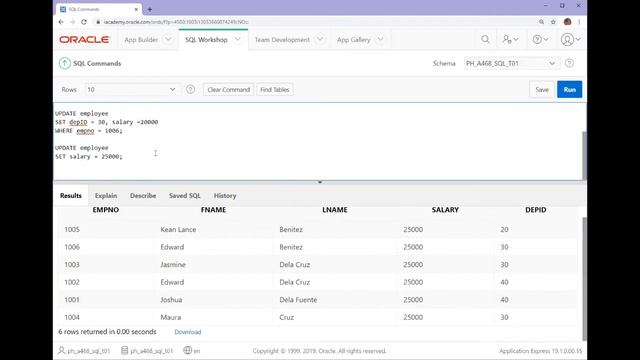Viewport: 640px width, 360px height.
Task: Click the editor resize handle below the command area
Action: point(320,182)
